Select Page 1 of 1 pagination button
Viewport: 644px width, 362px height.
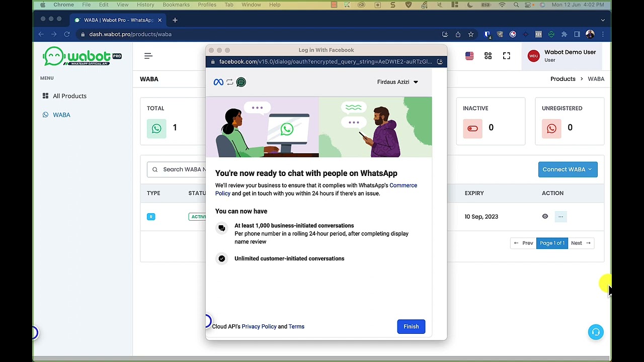click(x=552, y=243)
